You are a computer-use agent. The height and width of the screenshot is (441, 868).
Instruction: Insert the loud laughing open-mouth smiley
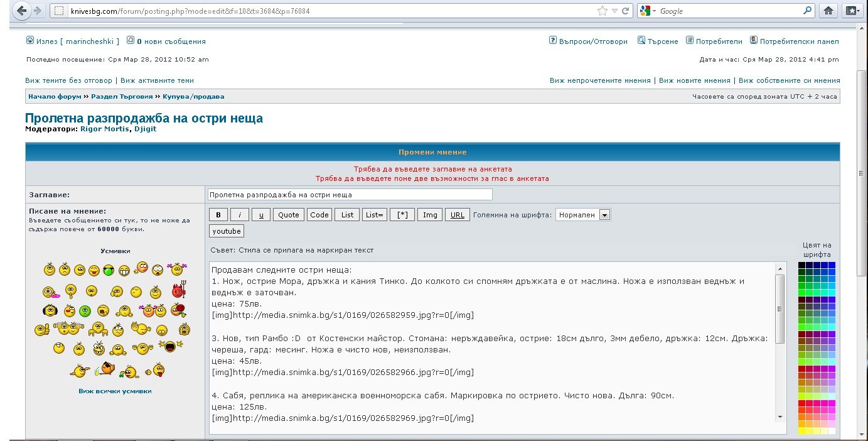pyautogui.click(x=170, y=346)
